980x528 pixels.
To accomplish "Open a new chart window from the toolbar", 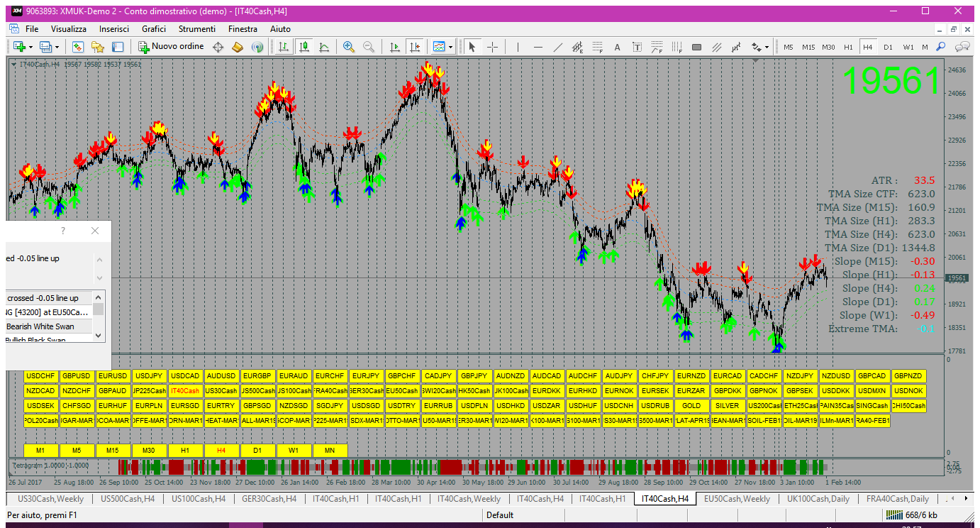I will click(18, 47).
